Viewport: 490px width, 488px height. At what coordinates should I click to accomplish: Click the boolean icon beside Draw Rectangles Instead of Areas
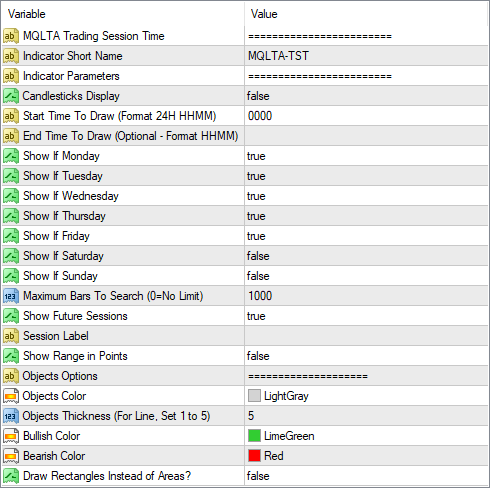[11, 476]
